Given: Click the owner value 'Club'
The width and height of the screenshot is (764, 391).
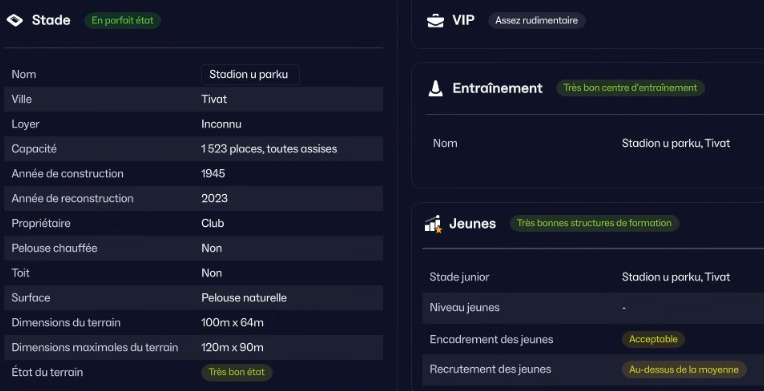Looking at the screenshot, I should coord(212,224).
